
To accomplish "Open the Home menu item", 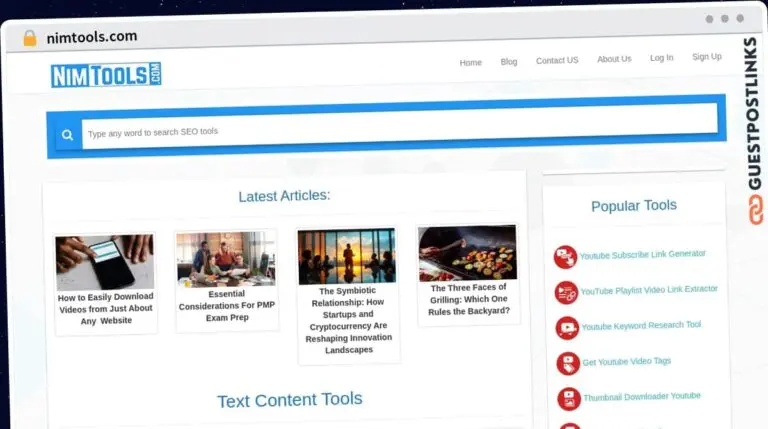I will 470,62.
